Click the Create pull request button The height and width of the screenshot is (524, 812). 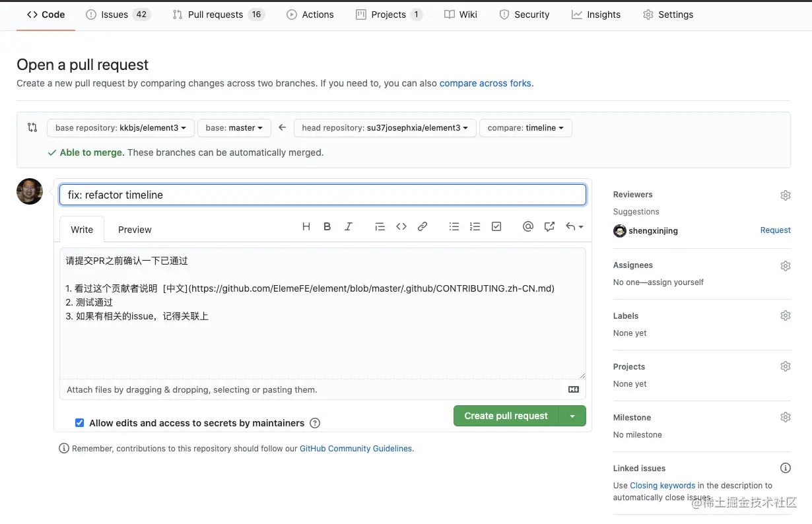coord(506,416)
